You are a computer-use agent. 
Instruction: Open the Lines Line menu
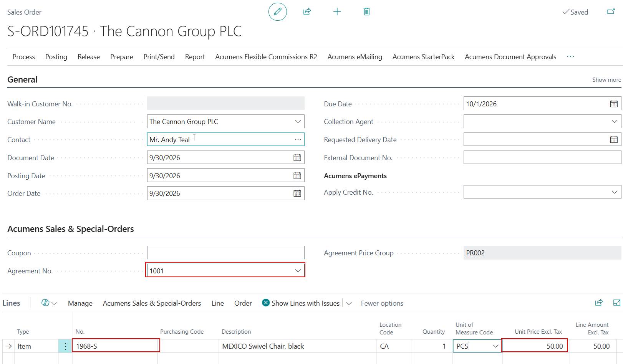pos(217,303)
